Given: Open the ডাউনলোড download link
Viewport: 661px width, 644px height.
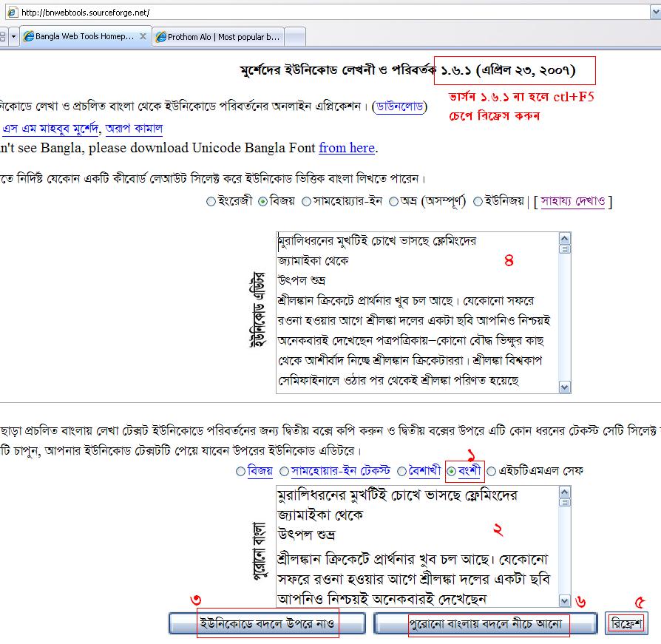Looking at the screenshot, I should 400,106.
